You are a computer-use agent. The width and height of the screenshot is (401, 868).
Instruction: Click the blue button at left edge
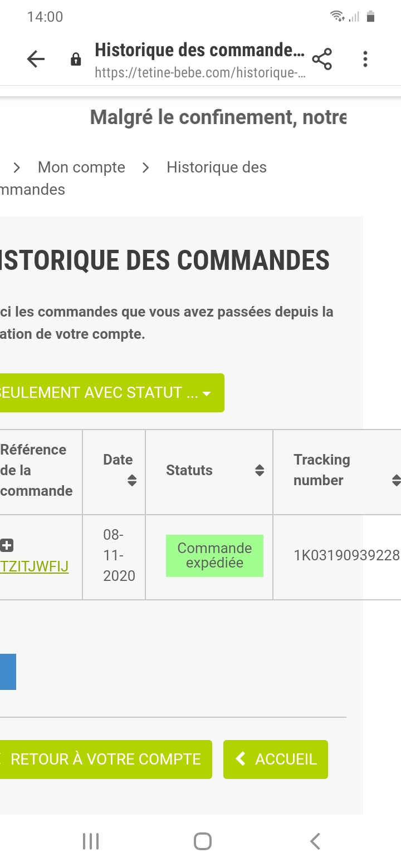pyautogui.click(x=8, y=672)
